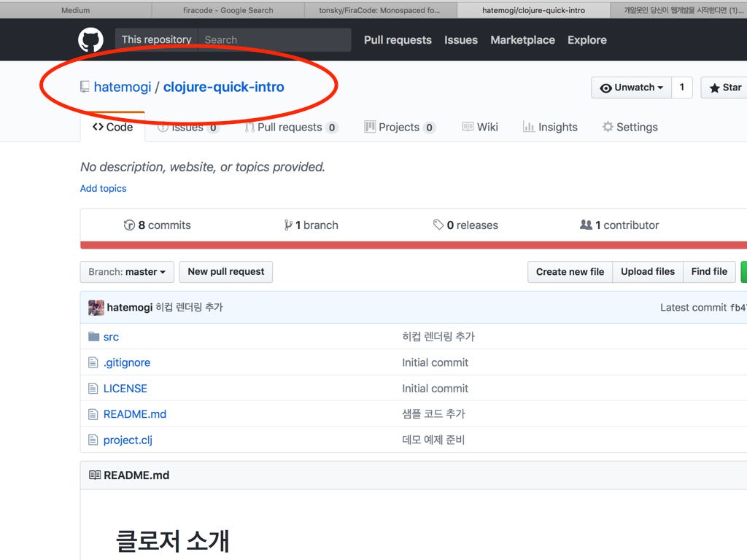Click the commits history clock icon
The width and height of the screenshot is (747, 560).
pyautogui.click(x=129, y=225)
